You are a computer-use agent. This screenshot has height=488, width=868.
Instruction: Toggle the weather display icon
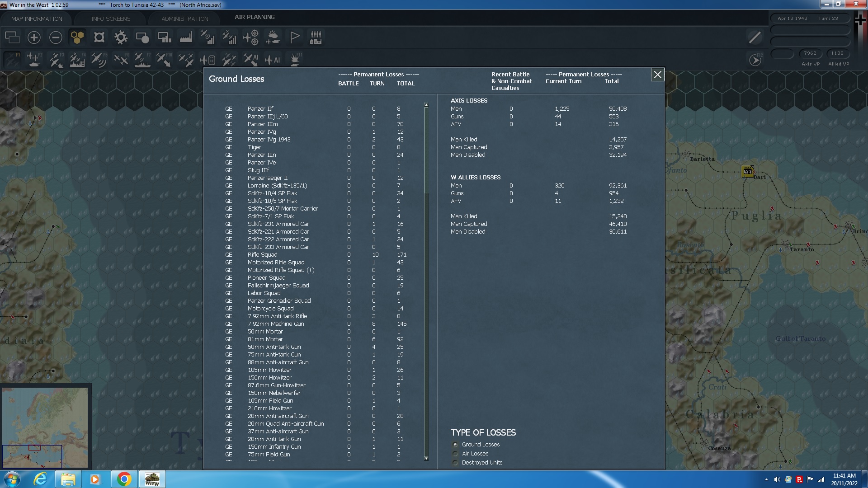(273, 37)
